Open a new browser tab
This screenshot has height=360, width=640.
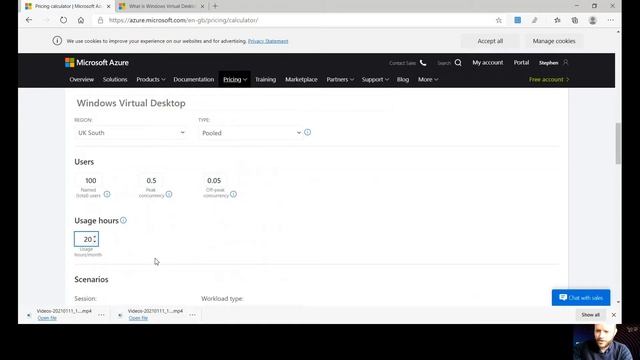pos(215,6)
